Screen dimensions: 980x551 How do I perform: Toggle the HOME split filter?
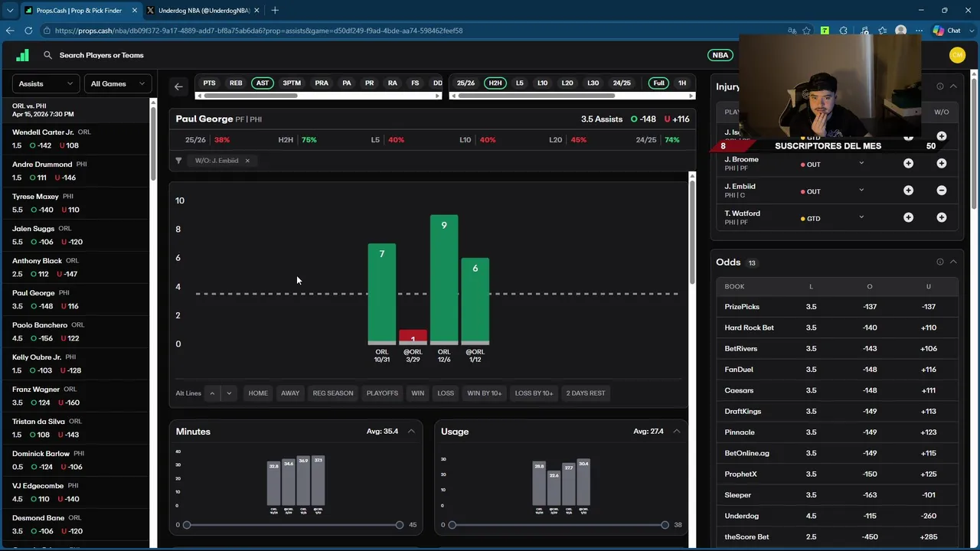pos(258,393)
